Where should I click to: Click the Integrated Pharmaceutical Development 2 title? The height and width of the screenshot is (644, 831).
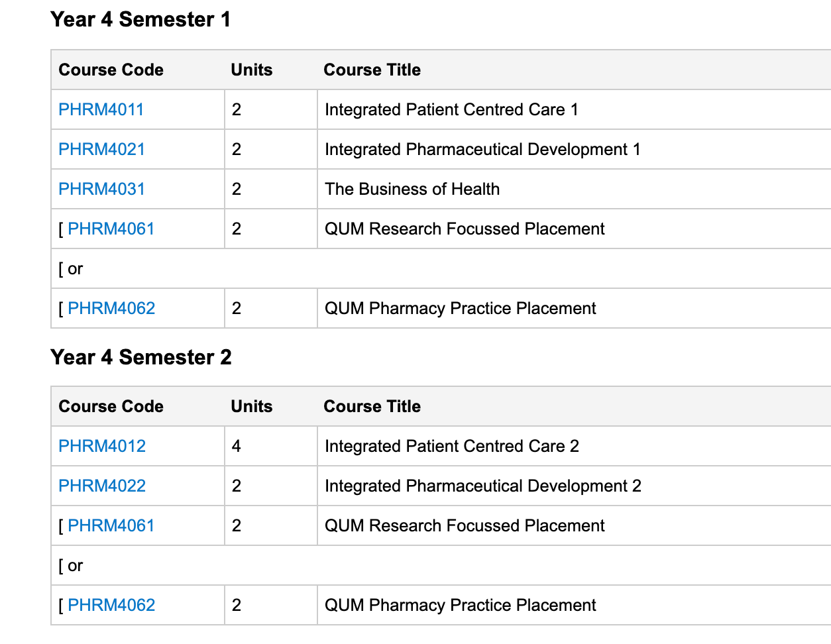pyautogui.click(x=483, y=486)
